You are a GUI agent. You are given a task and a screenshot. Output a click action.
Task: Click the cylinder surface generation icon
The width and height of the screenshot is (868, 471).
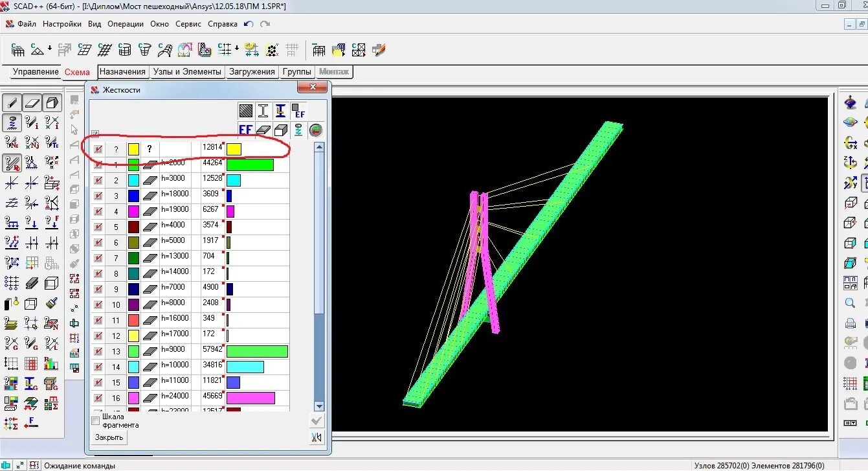tap(125, 49)
